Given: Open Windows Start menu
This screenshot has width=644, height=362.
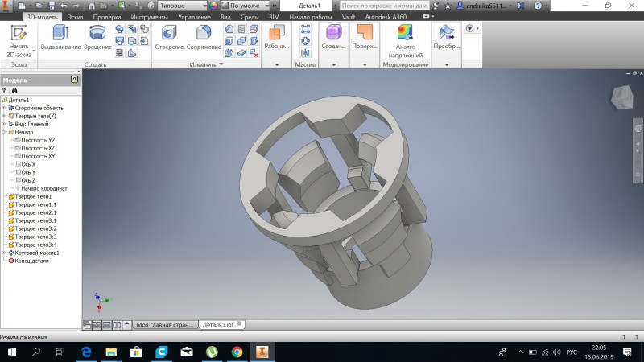Looking at the screenshot, I should pos(11,352).
